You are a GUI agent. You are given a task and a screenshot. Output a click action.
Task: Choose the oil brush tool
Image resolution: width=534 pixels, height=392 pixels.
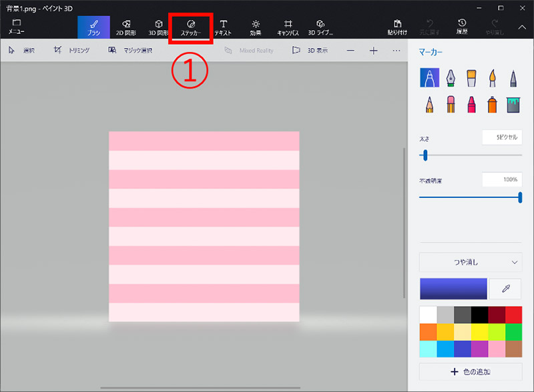click(471, 78)
